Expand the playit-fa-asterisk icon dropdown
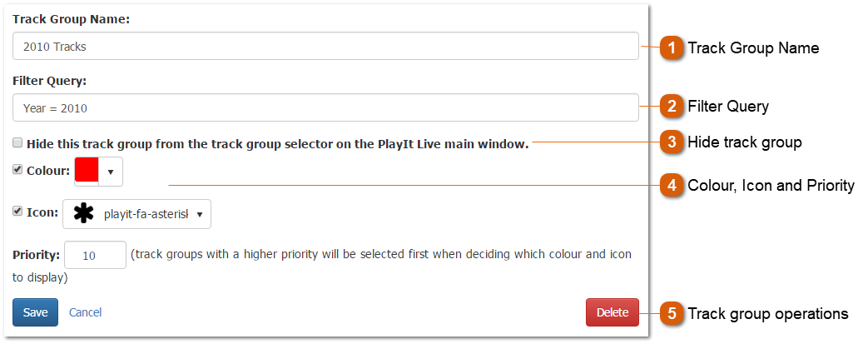 pos(199,214)
